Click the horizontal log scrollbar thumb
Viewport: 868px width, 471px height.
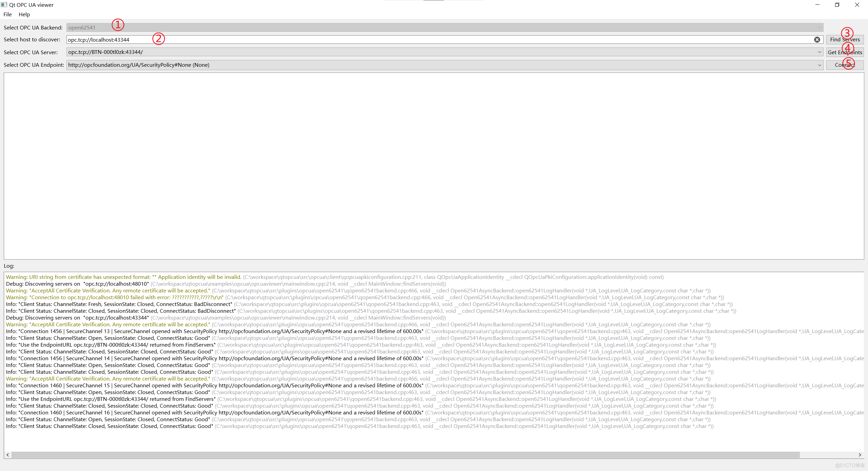pos(405,455)
